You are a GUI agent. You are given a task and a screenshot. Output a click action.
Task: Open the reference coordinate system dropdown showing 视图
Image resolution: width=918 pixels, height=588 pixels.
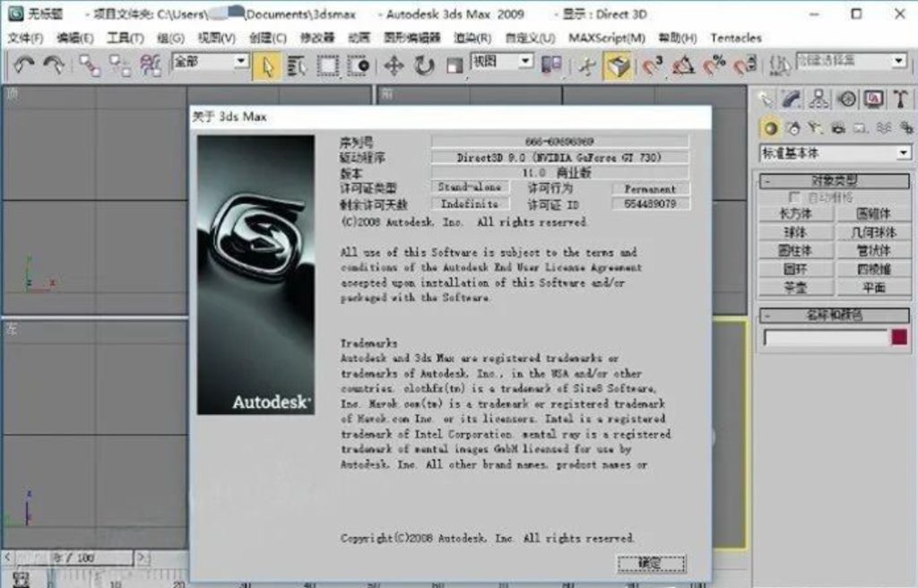pos(502,63)
